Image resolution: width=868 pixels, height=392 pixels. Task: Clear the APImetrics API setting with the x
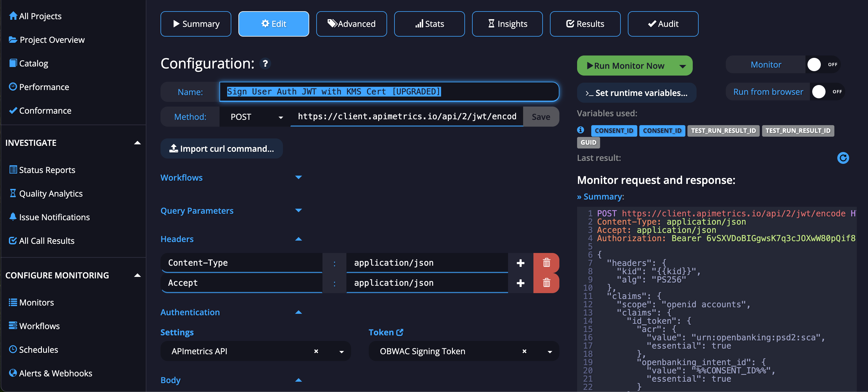coord(316,351)
